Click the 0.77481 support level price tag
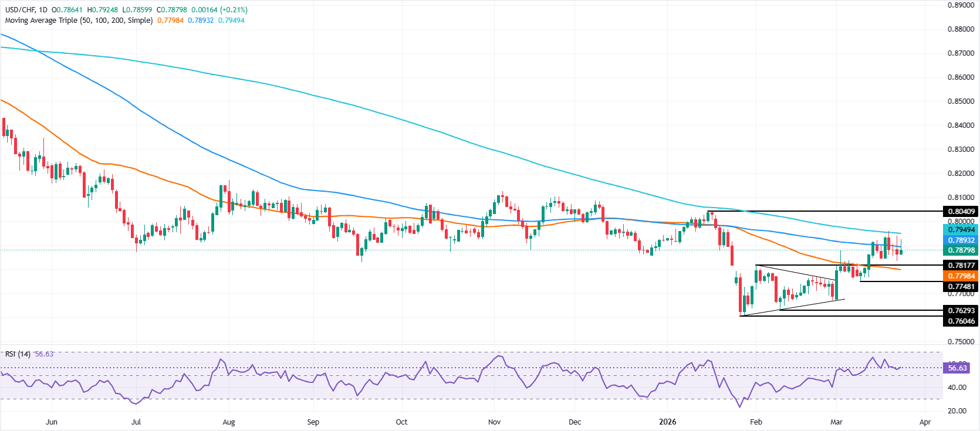 click(961, 287)
